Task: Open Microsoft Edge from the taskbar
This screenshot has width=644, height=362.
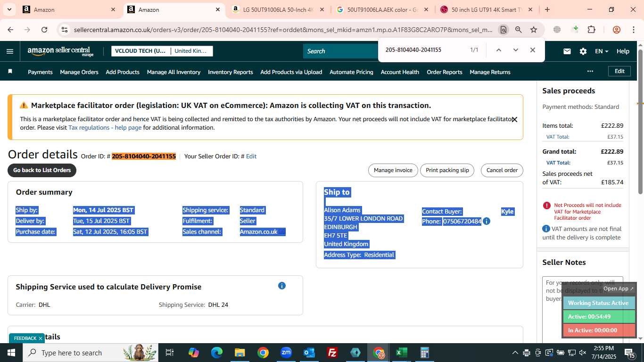Action: coord(217,353)
